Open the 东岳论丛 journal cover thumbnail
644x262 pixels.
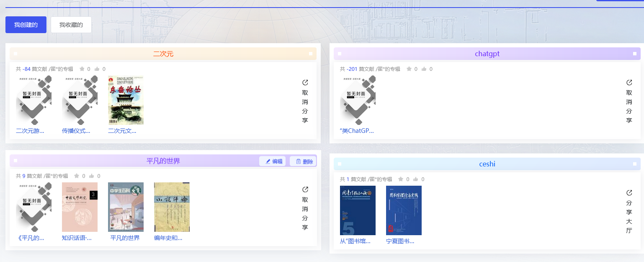point(126,100)
